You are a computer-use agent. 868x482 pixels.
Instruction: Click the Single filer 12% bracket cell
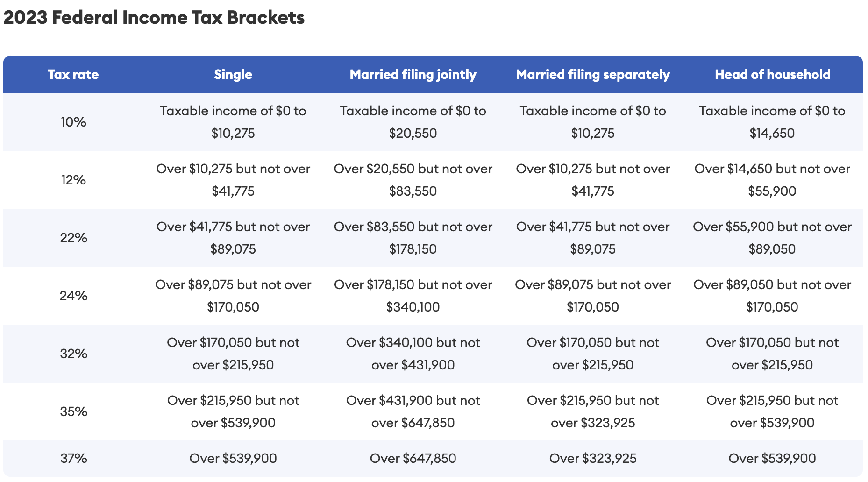point(233,180)
